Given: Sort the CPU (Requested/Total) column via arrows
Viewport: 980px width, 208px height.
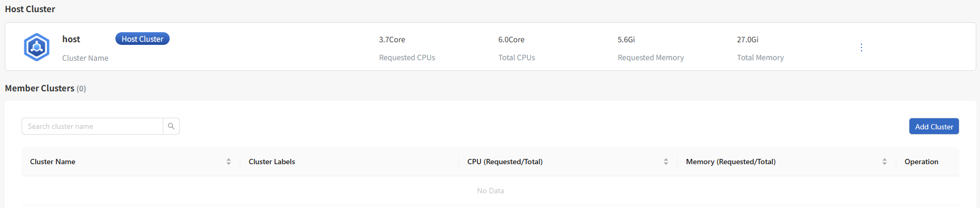Looking at the screenshot, I should [x=666, y=162].
